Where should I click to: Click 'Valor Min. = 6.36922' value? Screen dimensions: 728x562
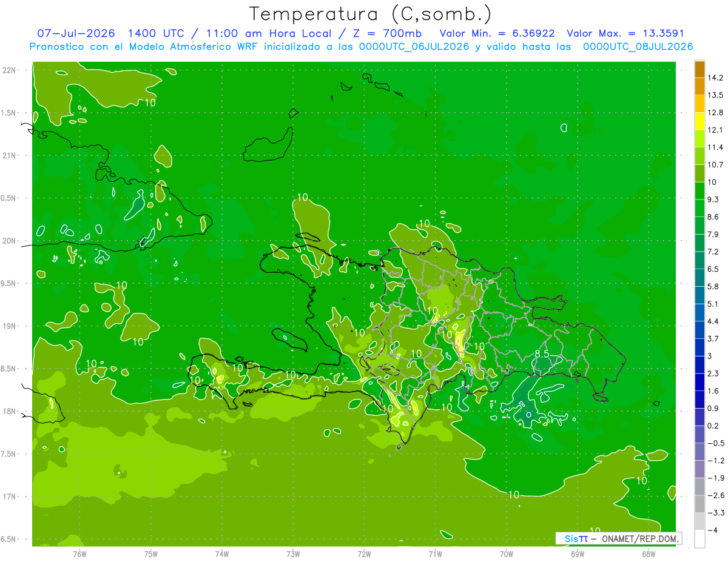[x=497, y=33]
